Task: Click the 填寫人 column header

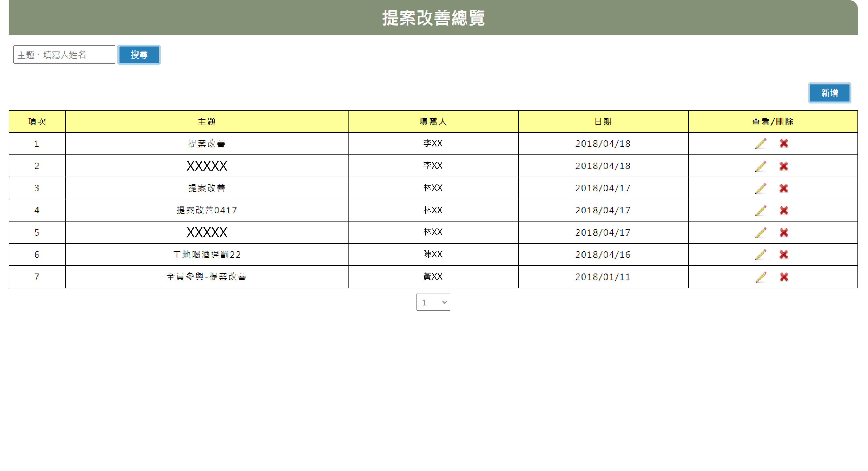Action: pyautogui.click(x=433, y=121)
